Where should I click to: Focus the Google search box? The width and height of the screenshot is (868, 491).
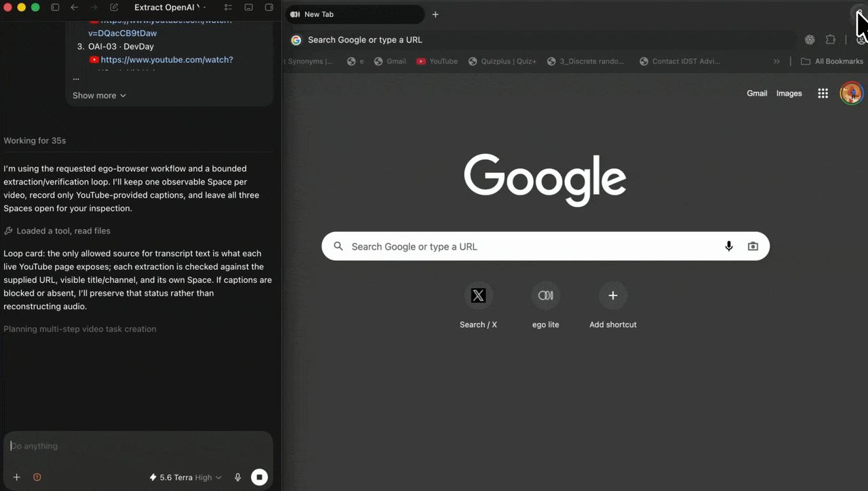coord(545,246)
